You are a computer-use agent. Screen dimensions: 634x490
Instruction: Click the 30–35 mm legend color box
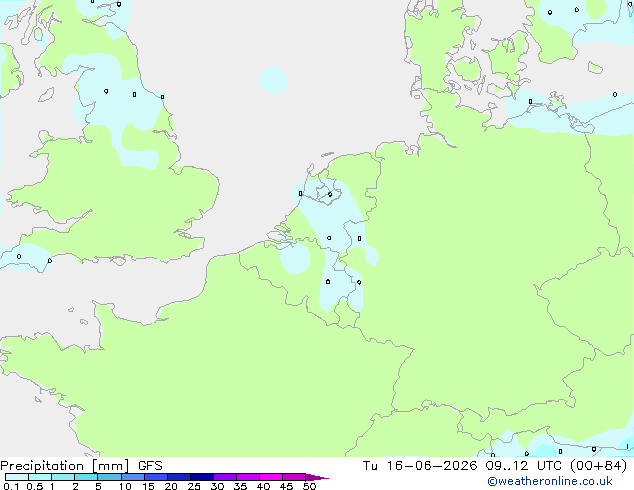tap(225, 477)
